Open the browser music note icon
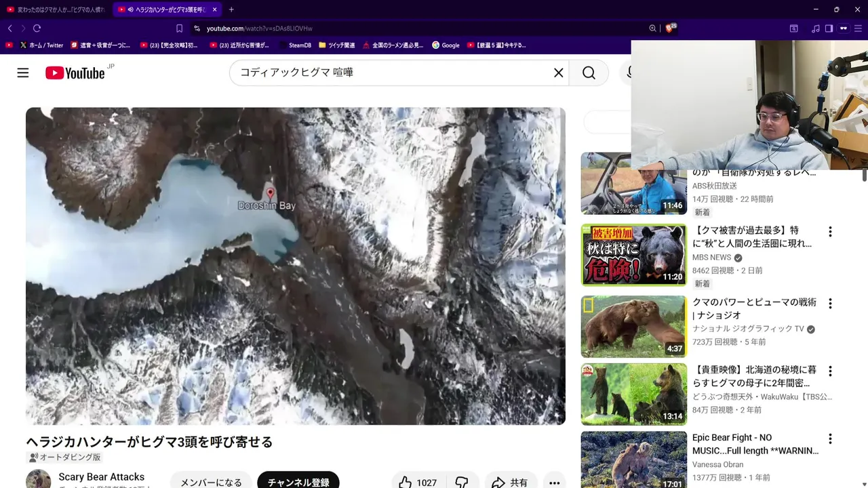 point(815,28)
